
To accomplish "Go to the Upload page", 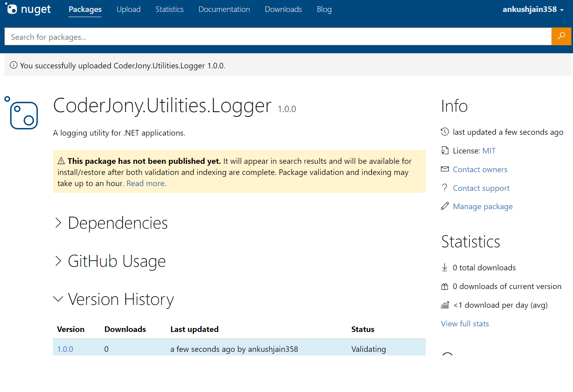I will click(x=129, y=9).
